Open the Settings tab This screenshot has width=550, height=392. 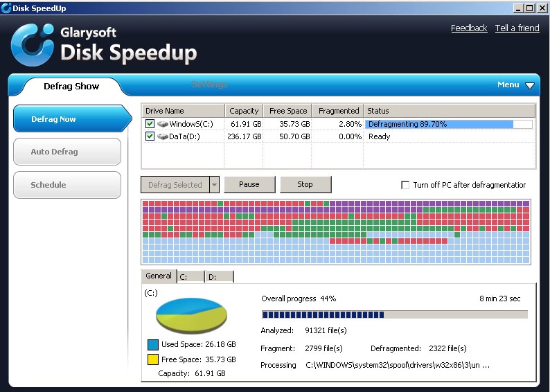click(x=209, y=84)
